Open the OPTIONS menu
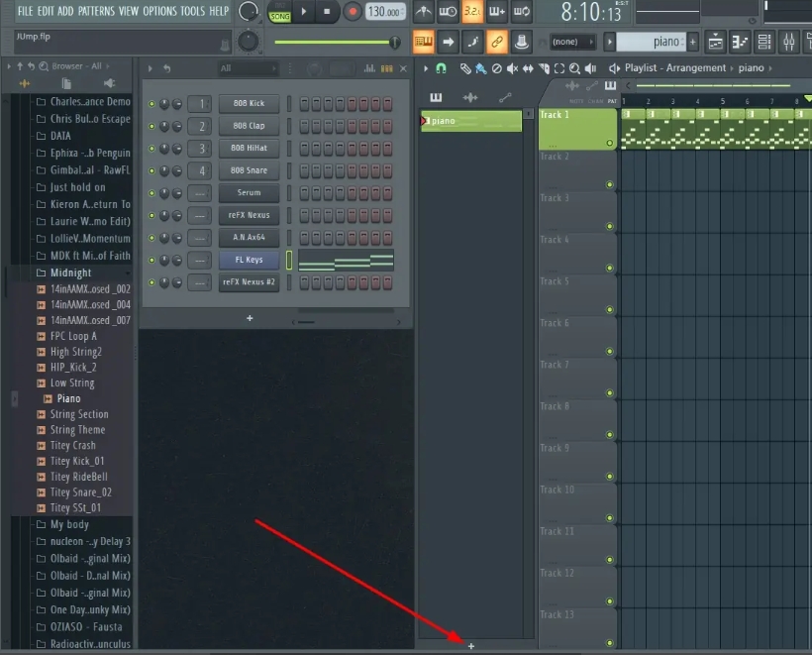This screenshot has height=655, width=812. pos(159,9)
